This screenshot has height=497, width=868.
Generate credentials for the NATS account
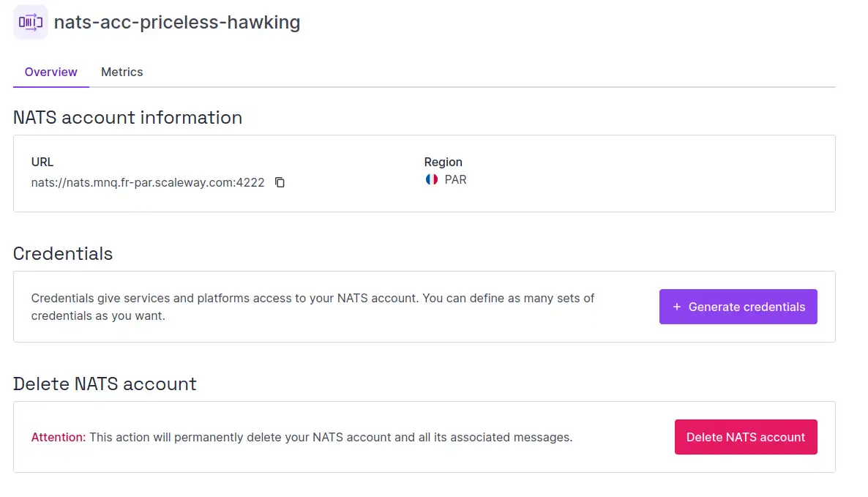coord(738,307)
